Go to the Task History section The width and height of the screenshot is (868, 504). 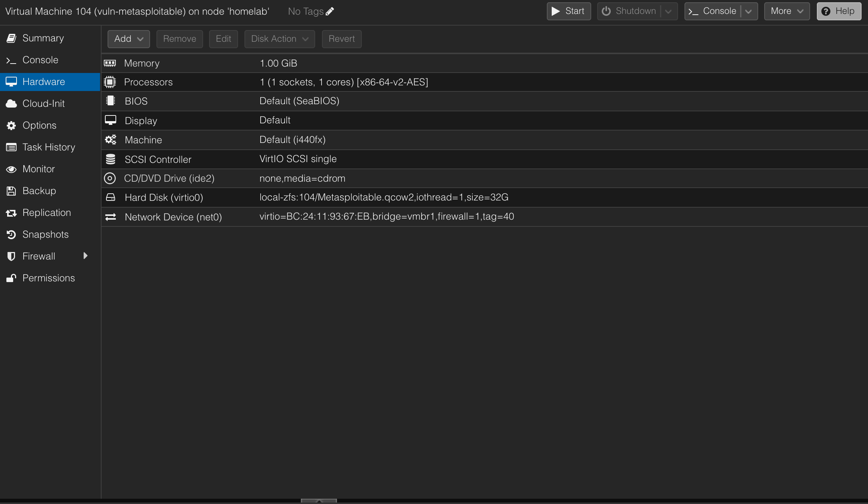coord(50,147)
